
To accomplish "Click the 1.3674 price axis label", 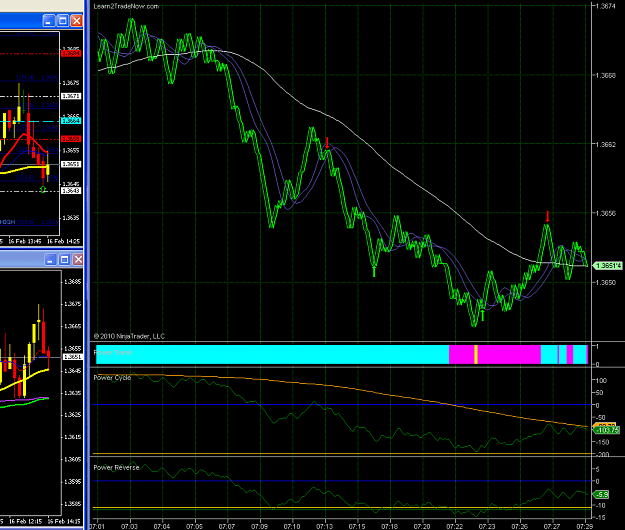I will point(605,6).
